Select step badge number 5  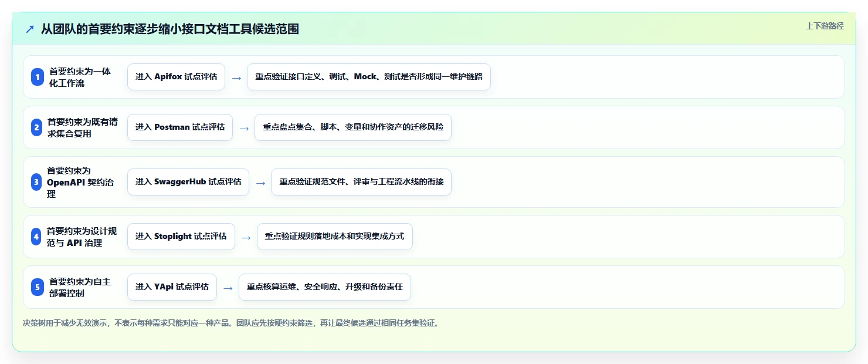coord(38,287)
